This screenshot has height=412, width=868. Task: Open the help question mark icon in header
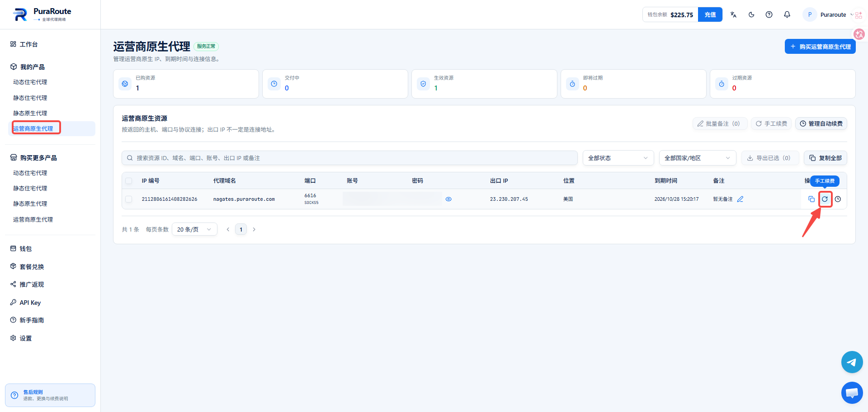coord(769,14)
